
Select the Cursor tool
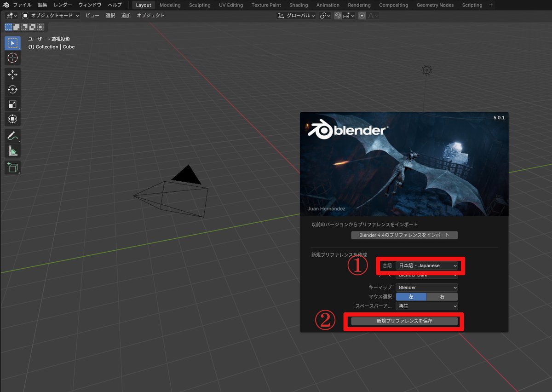(12, 58)
